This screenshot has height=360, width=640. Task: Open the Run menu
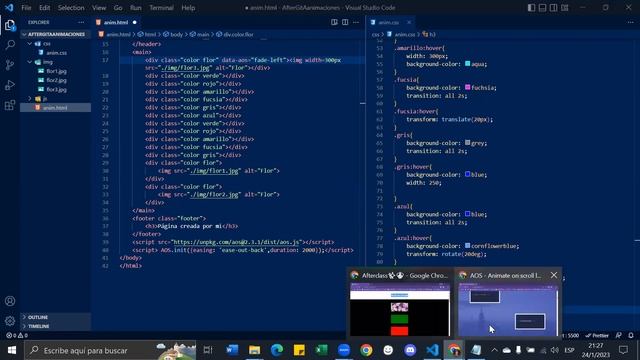136,8
